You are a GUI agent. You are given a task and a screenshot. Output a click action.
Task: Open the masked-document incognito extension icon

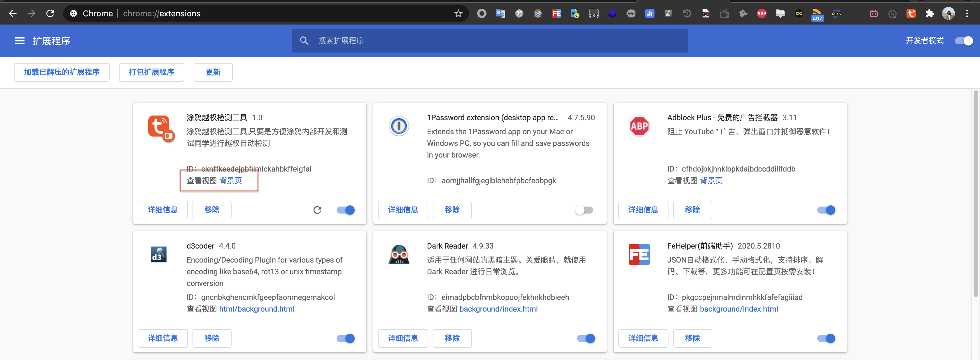(x=705, y=14)
